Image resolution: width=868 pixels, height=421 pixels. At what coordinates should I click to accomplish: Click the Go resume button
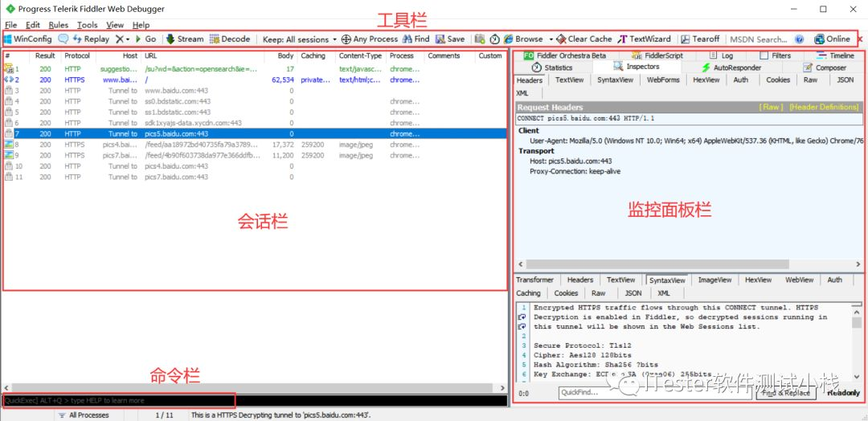pyautogui.click(x=145, y=39)
